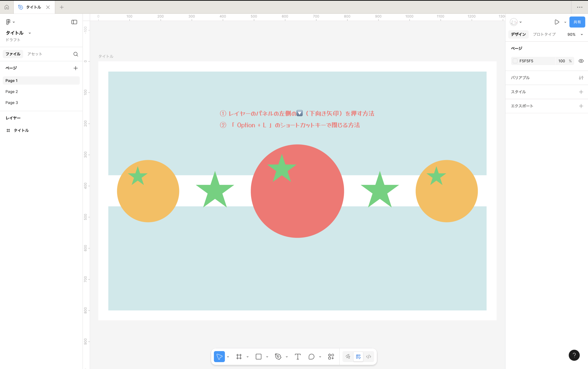
Task: Switch to the アセット tab
Action: pos(35,54)
